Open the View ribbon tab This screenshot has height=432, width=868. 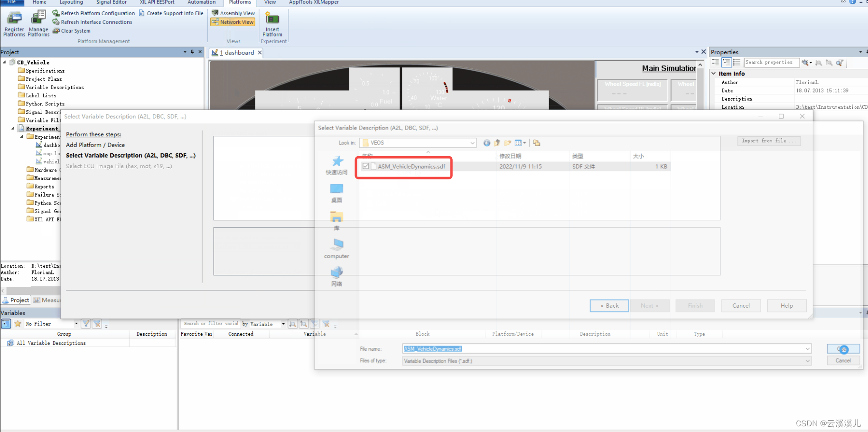(x=270, y=2)
